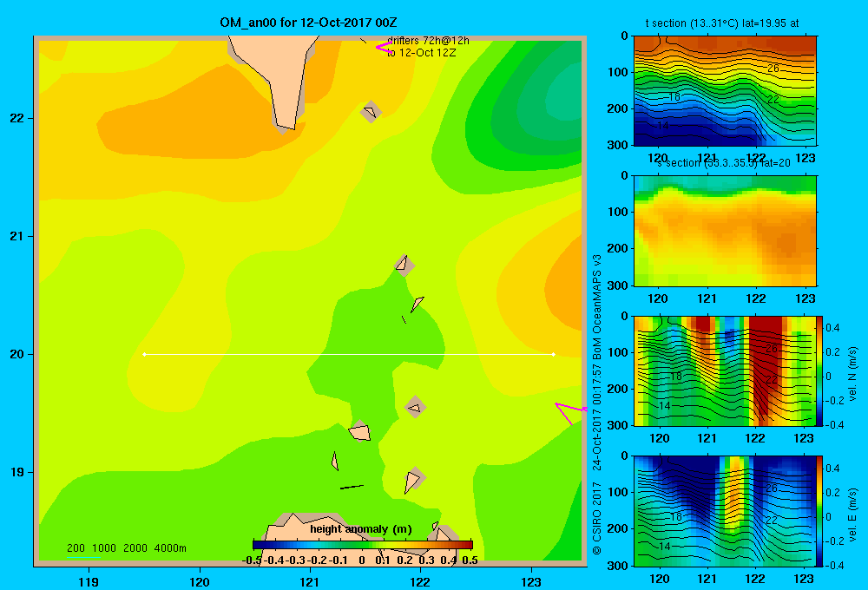Click the height anomaly color bar
Screen dimensions: 868x590
click(x=363, y=545)
